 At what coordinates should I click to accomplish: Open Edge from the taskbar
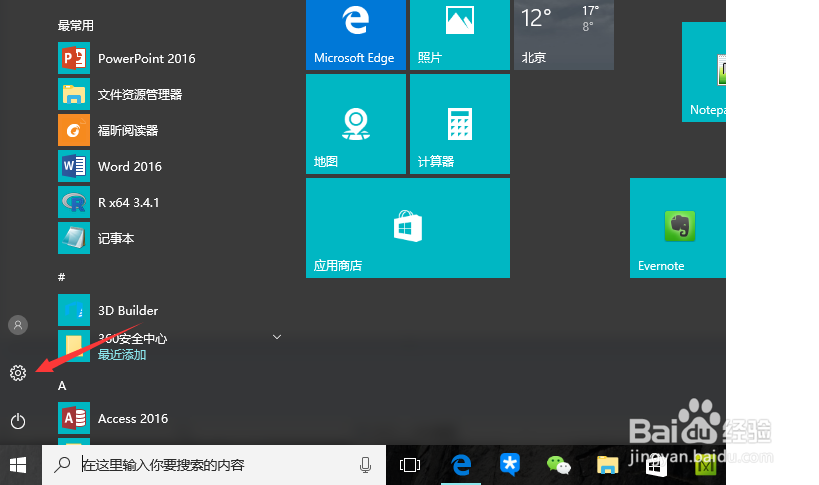(x=461, y=465)
